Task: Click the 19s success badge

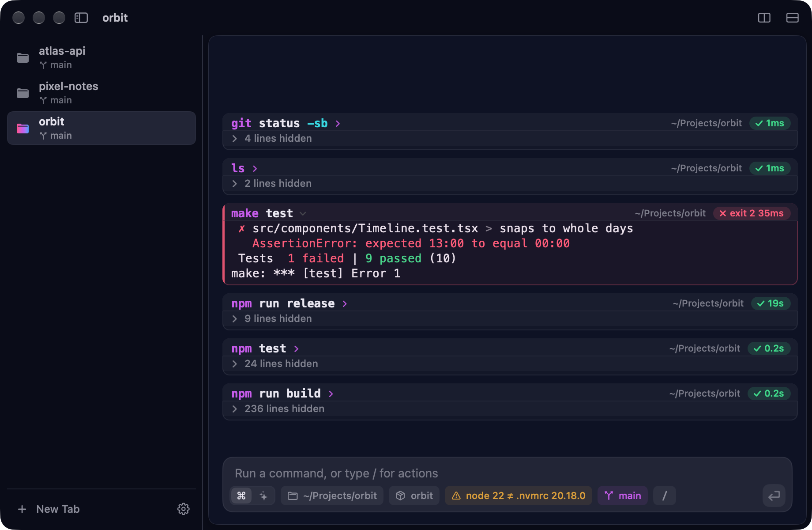Action: (x=771, y=303)
